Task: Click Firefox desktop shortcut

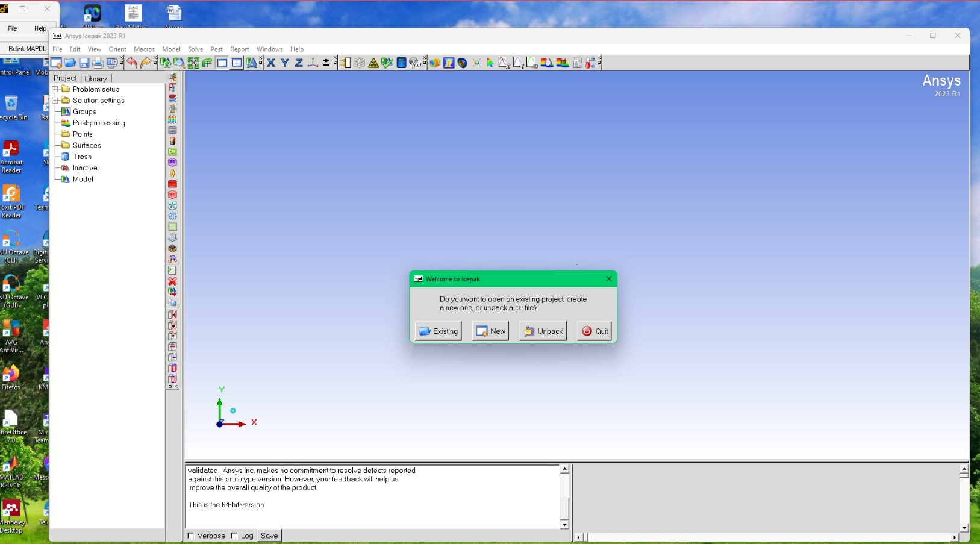Action: point(11,378)
